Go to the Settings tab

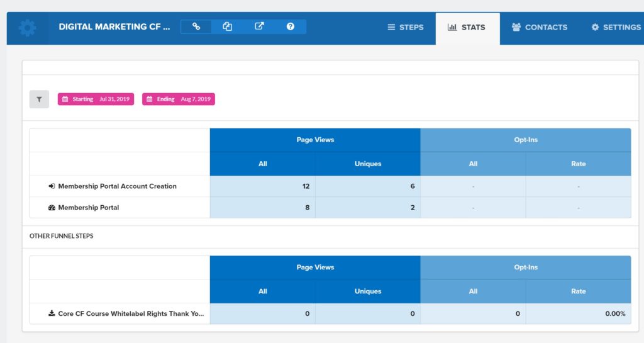point(616,28)
